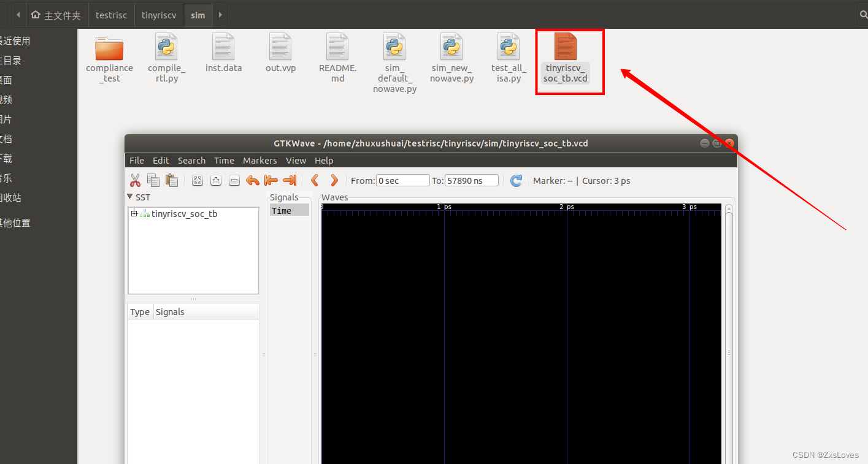Find next edge with the right chevron

tap(334, 180)
